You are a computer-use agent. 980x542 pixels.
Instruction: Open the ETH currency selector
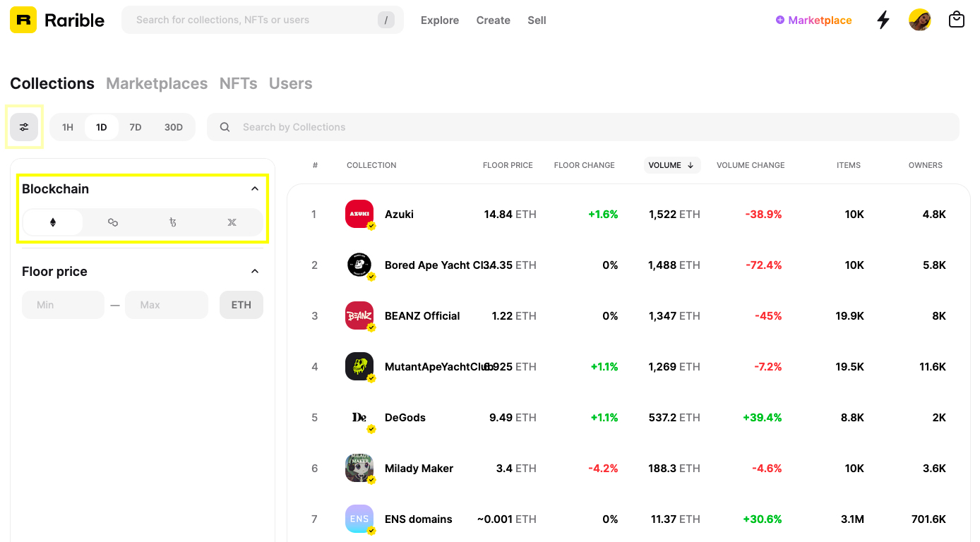[241, 305]
